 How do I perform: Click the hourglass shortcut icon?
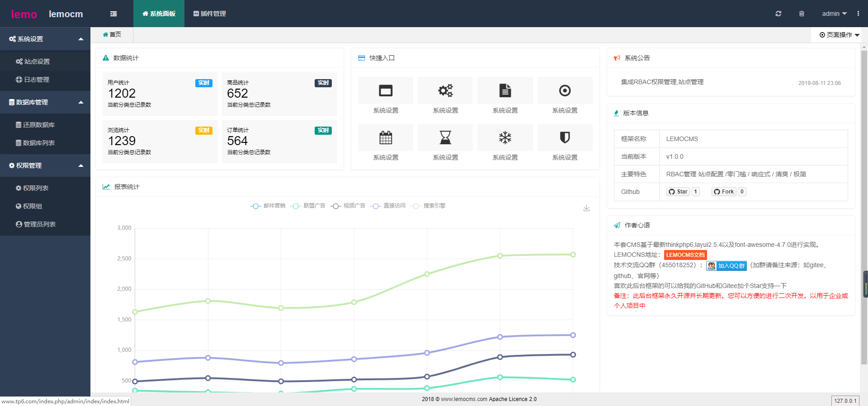[x=445, y=137]
